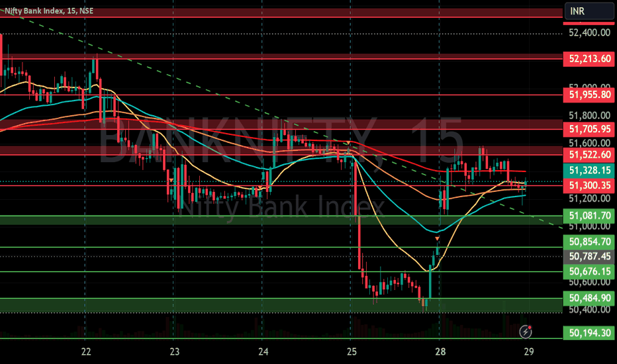
Task: Select the 50,676.15 support label
Action: point(589,271)
